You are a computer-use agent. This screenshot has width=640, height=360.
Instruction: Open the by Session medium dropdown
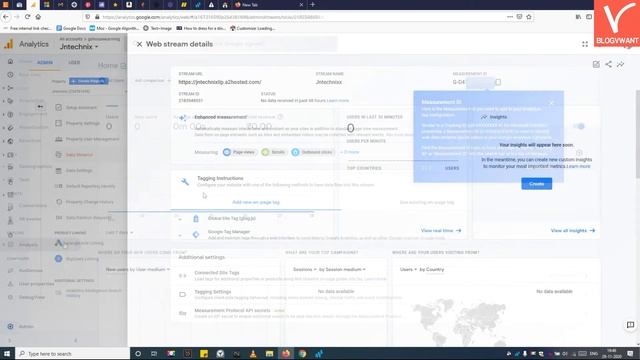pos(342,269)
